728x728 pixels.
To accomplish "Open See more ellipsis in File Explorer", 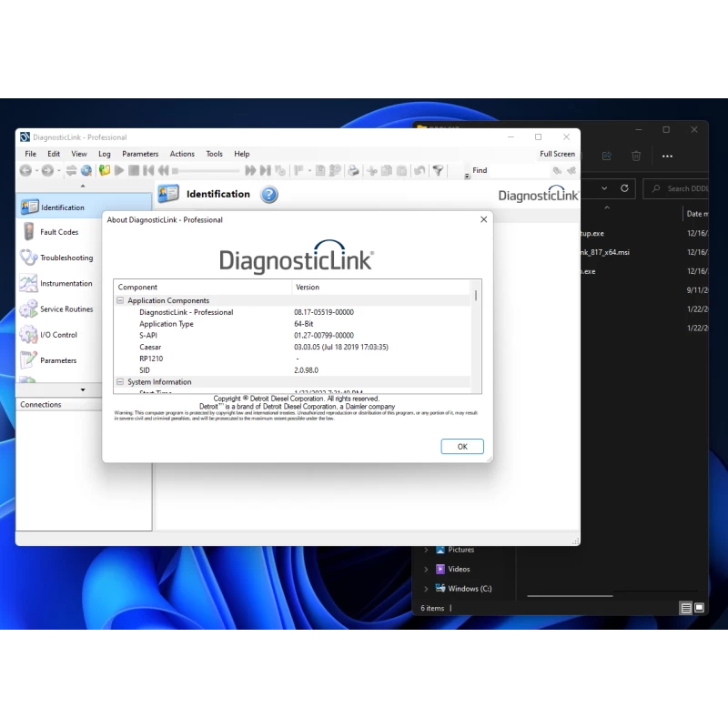I will pos(667,156).
